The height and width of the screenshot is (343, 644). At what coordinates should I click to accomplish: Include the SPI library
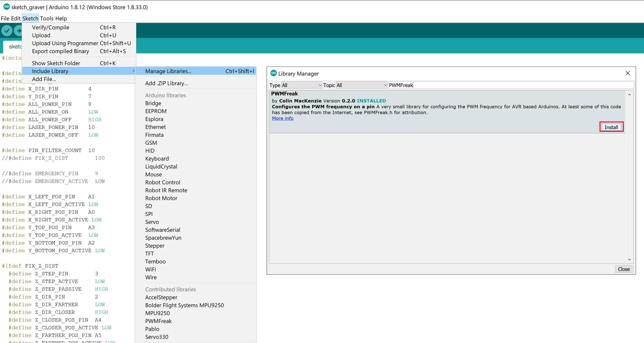click(x=196, y=214)
